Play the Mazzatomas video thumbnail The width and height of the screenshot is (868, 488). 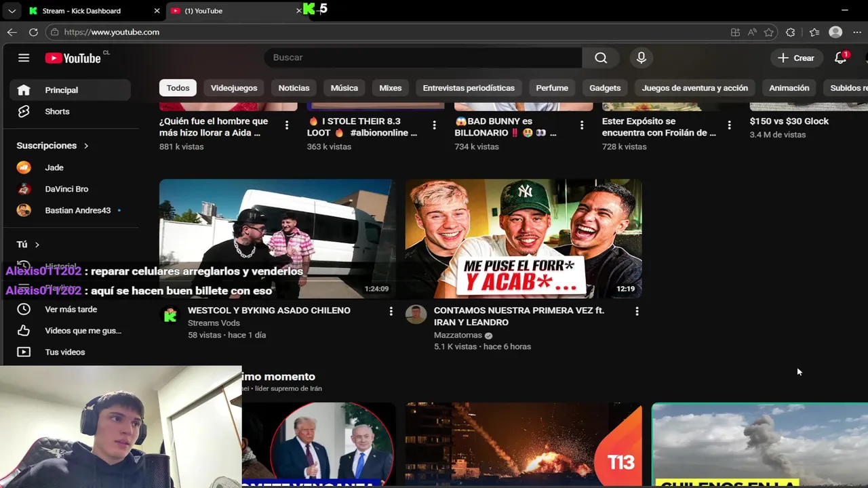(x=524, y=239)
